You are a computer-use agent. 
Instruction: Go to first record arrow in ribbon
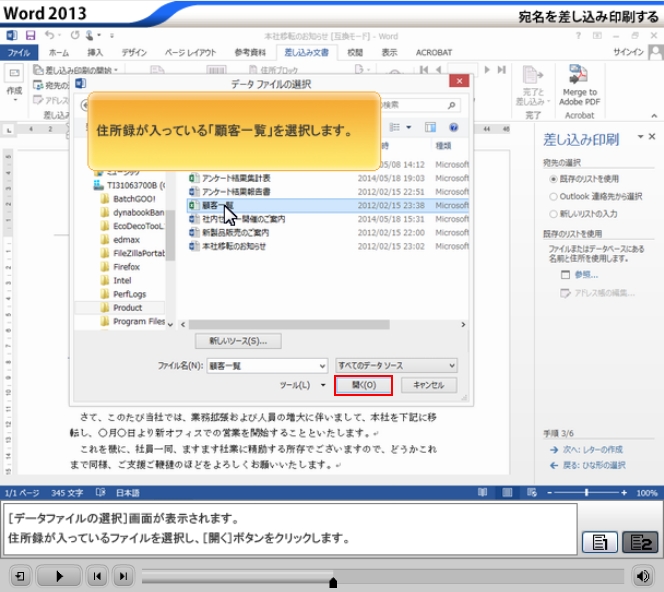424,69
